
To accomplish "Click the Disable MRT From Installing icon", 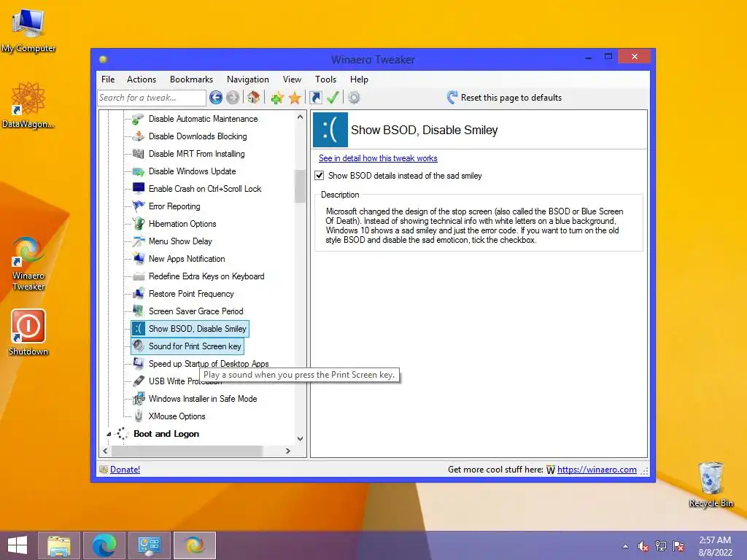I will [138, 154].
